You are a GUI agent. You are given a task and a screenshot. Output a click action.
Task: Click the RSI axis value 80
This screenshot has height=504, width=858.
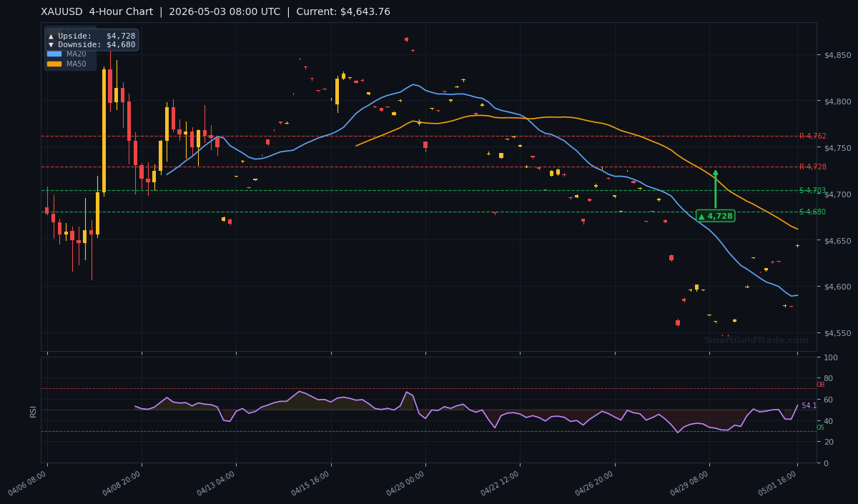[829, 378]
